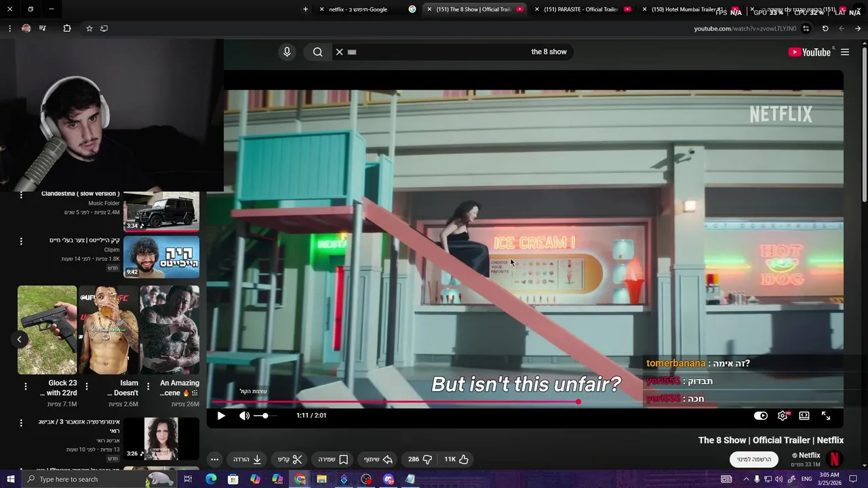Play the paused 8 Show trailer
868x488 pixels.
point(221,415)
